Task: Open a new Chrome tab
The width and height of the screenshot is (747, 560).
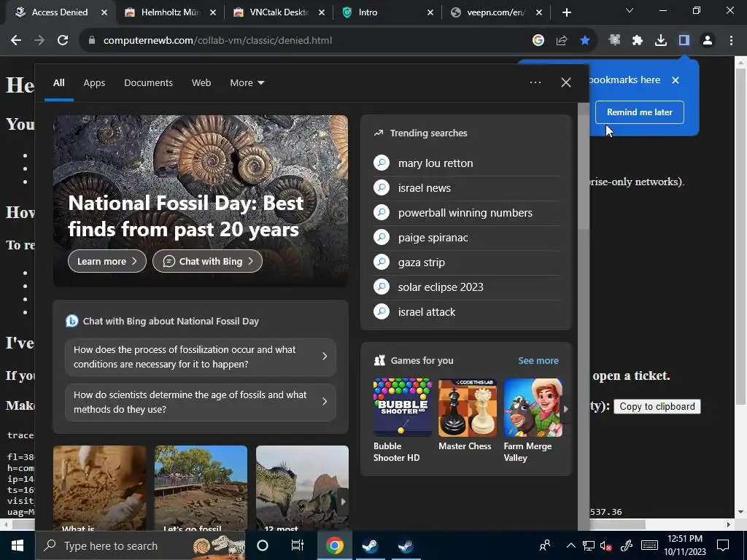Action: tap(566, 12)
